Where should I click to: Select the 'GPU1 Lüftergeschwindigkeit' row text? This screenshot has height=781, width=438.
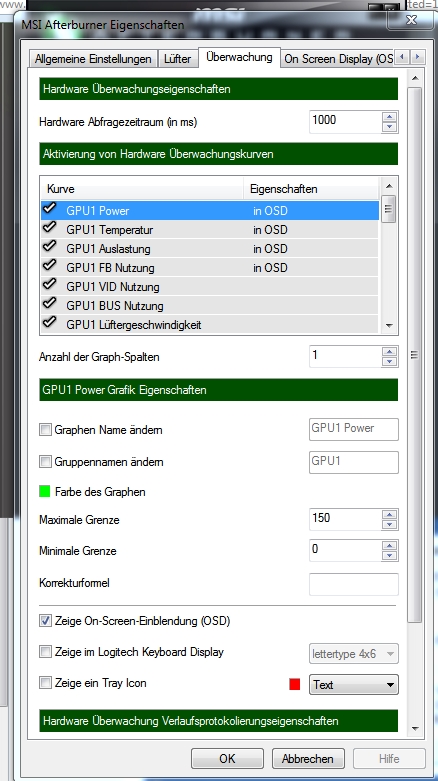pos(134,324)
